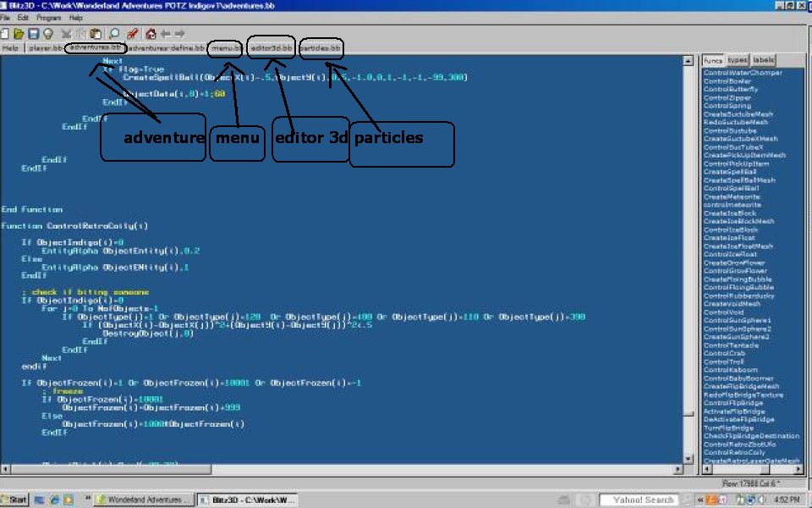The width and height of the screenshot is (812, 508).
Task: Click the Cut scissors toolbar icon
Action: coord(66,34)
